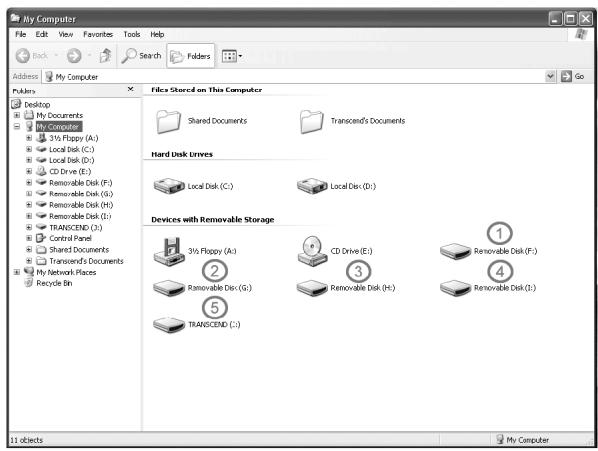Select Removable Disk (I:) tree label

[x=80, y=216]
